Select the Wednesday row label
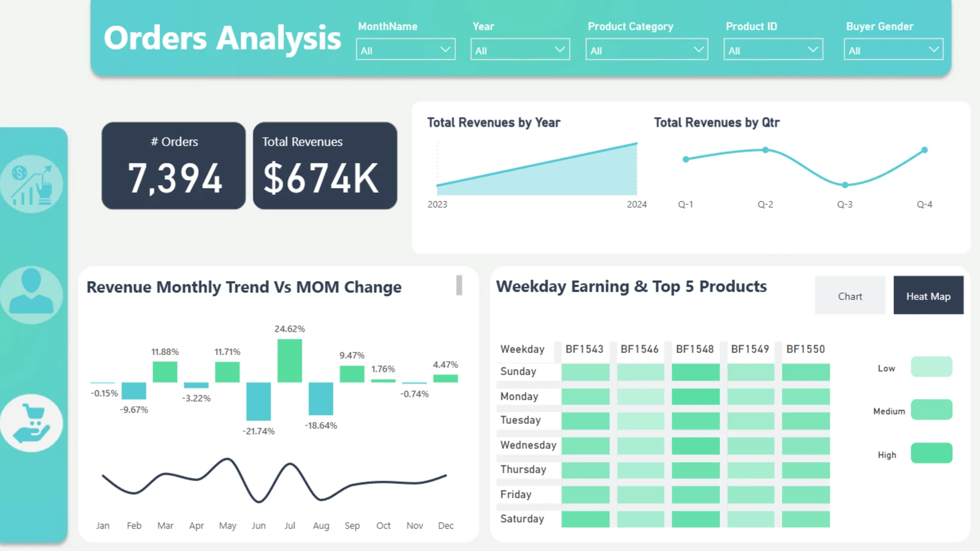 [528, 445]
